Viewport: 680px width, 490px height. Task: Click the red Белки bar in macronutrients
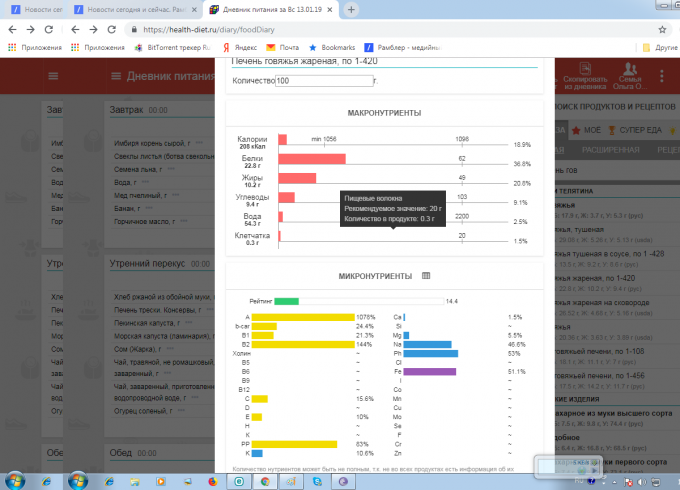[x=311, y=159]
